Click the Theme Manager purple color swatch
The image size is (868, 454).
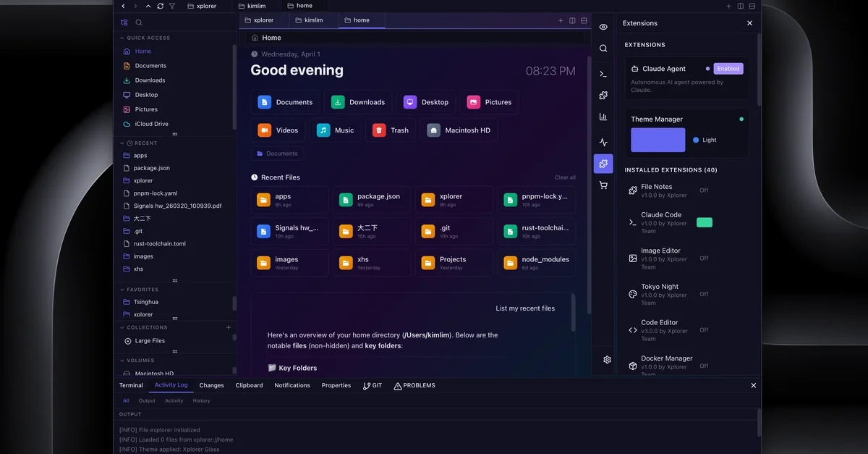[658, 140]
